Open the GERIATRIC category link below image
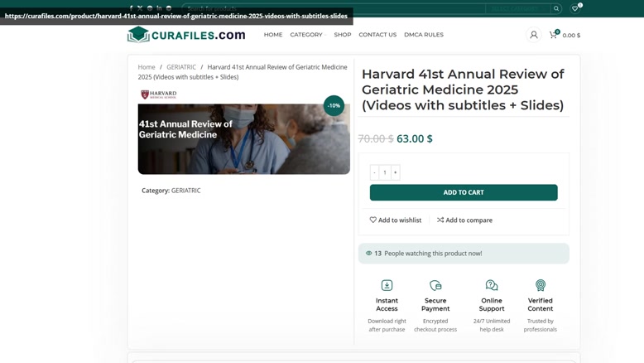Image resolution: width=644 pixels, height=363 pixels. 185,191
